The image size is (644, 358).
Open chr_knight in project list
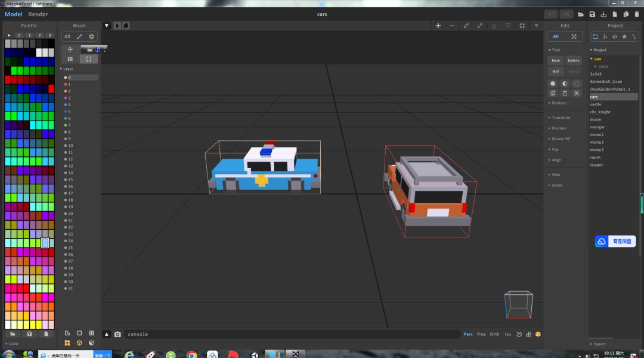pyautogui.click(x=600, y=112)
